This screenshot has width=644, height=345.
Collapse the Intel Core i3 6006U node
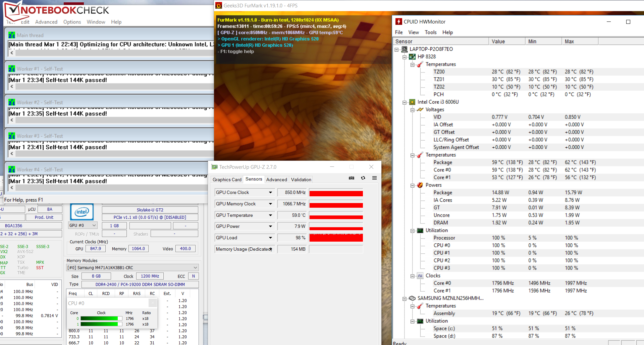(x=405, y=102)
